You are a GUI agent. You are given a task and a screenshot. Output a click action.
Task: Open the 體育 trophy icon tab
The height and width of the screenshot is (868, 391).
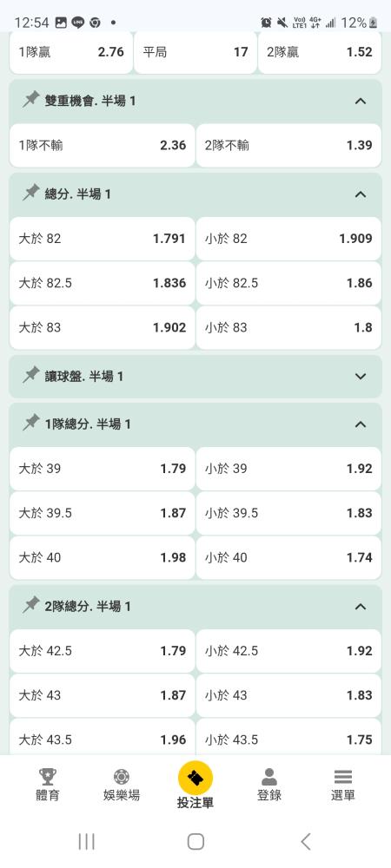[x=48, y=785]
